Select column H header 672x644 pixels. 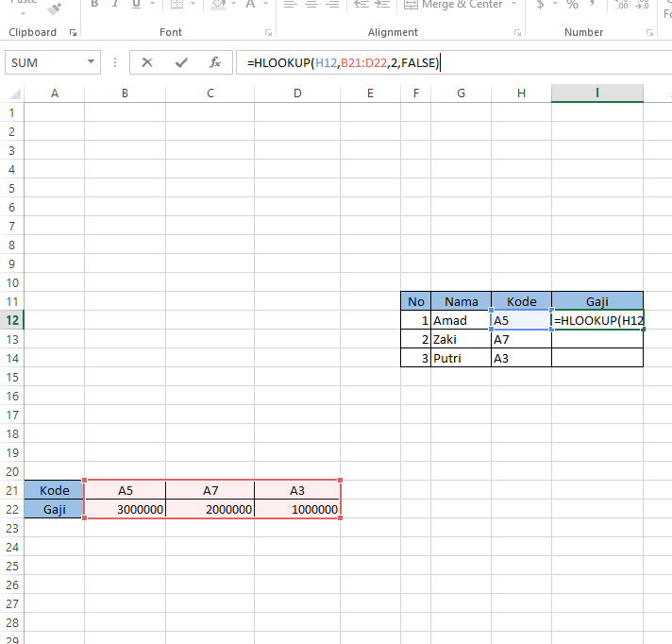pyautogui.click(x=521, y=93)
